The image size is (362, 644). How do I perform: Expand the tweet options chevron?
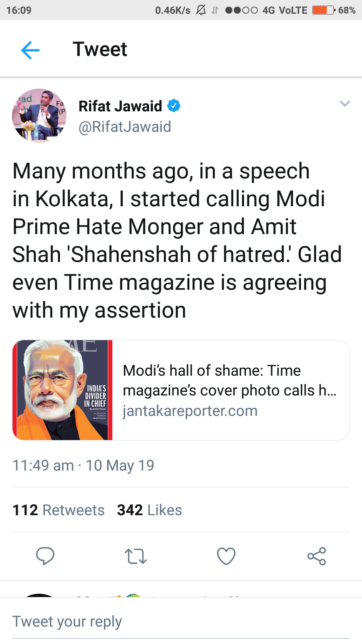345,104
